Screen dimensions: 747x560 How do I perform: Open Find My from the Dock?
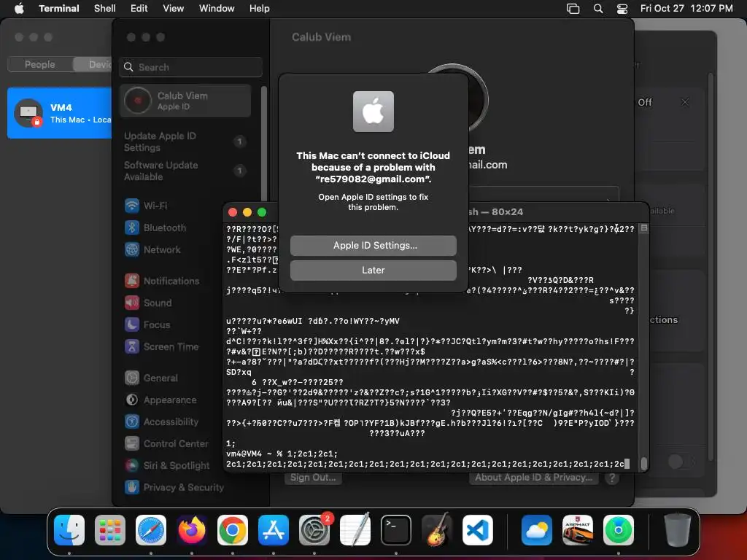point(619,529)
